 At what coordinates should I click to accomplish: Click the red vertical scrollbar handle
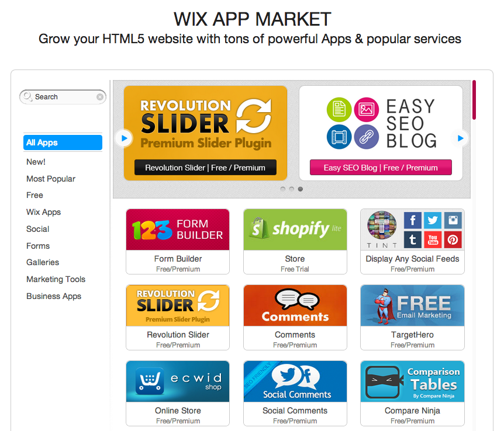tap(474, 100)
